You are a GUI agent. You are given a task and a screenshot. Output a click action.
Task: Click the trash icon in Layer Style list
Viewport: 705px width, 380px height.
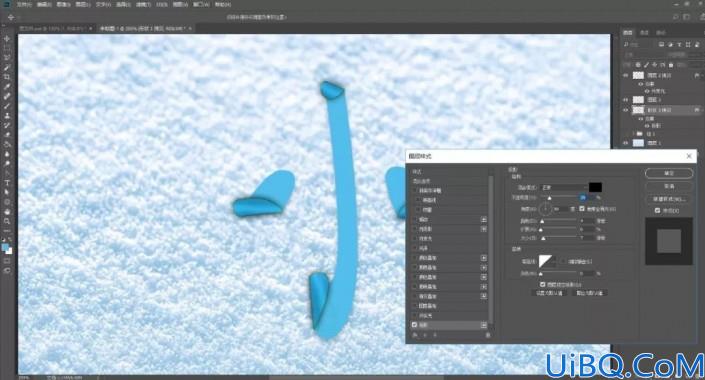pos(487,335)
